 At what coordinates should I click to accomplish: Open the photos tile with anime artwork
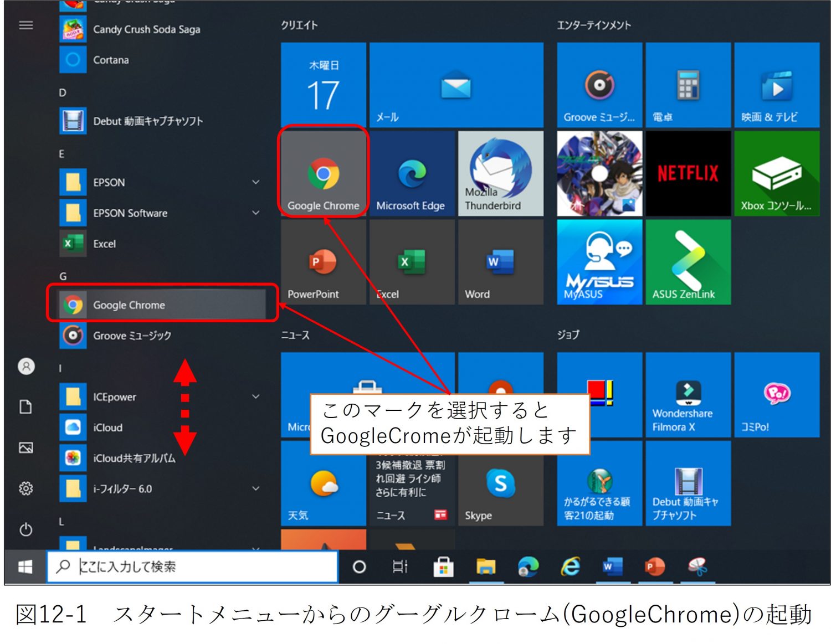(599, 173)
